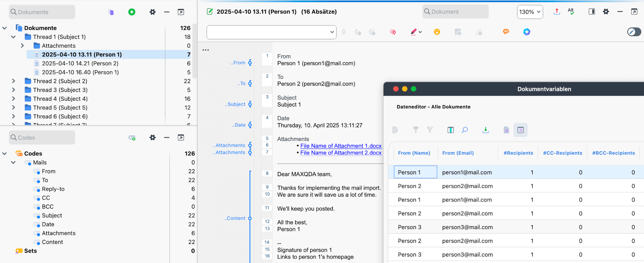Click the Dokument search field in browser
The image size is (644, 263).
(455, 12)
